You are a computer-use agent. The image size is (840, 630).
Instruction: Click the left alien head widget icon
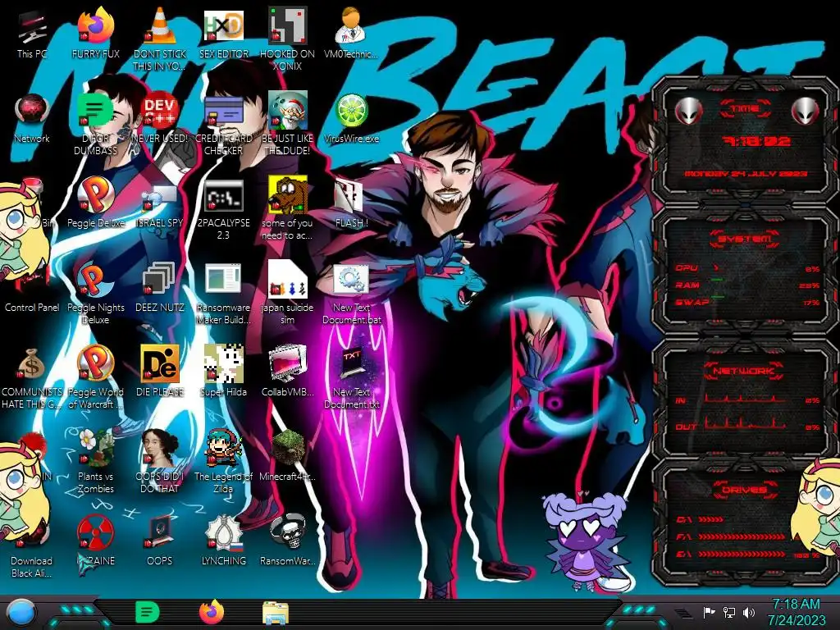689,111
